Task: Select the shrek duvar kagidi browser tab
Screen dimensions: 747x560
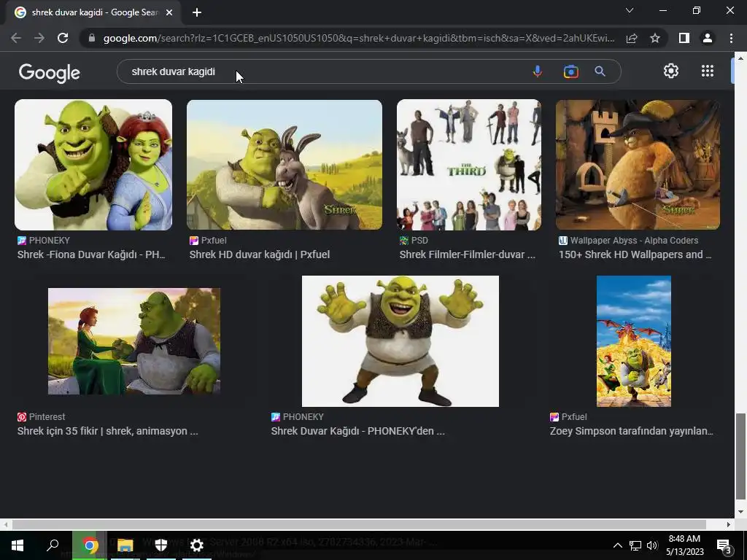Action: tap(94, 12)
